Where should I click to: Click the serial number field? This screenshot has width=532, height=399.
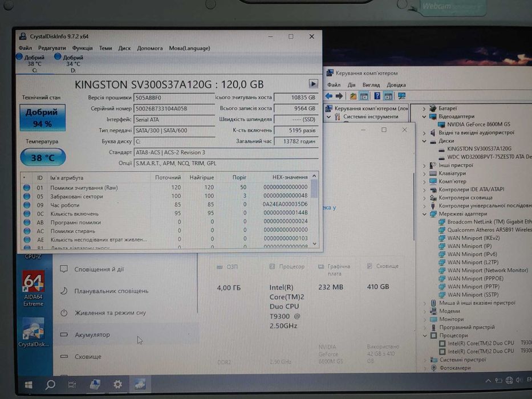pos(174,108)
